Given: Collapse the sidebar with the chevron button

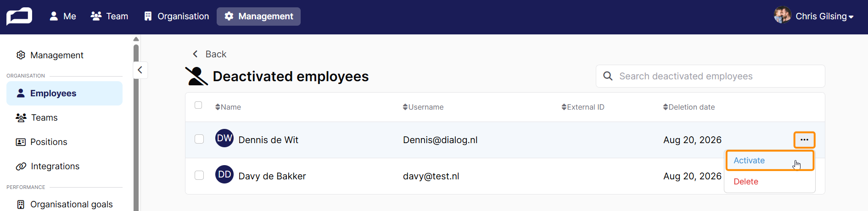Looking at the screenshot, I should (140, 70).
